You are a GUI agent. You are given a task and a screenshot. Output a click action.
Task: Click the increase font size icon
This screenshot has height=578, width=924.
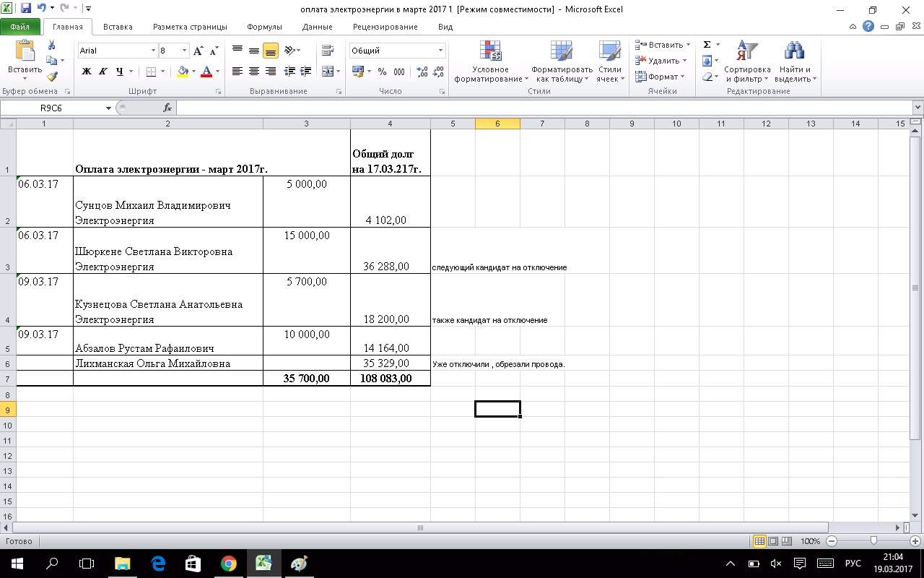pyautogui.click(x=199, y=51)
